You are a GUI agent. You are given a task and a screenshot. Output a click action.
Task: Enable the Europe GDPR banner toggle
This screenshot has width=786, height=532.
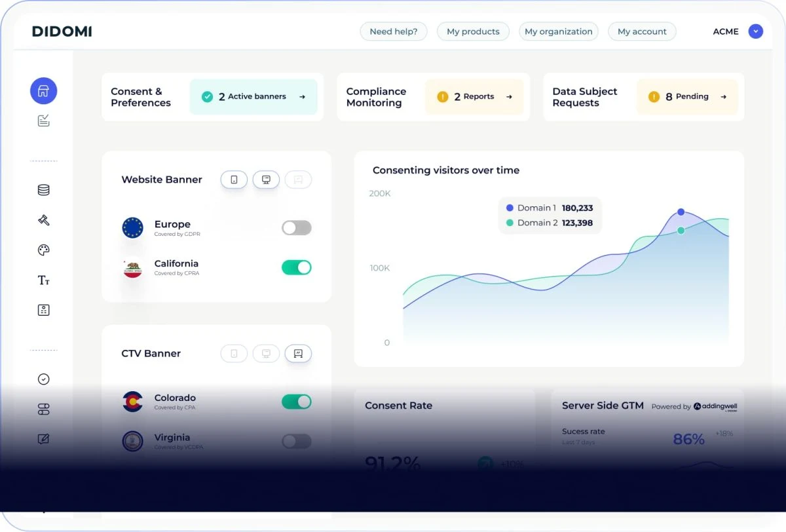pyautogui.click(x=297, y=228)
